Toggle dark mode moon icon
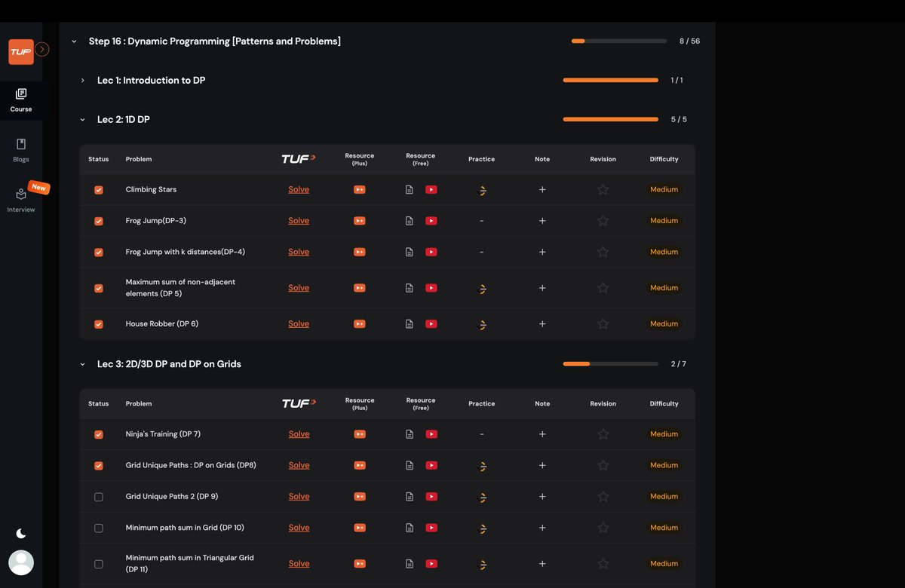 coord(21,534)
